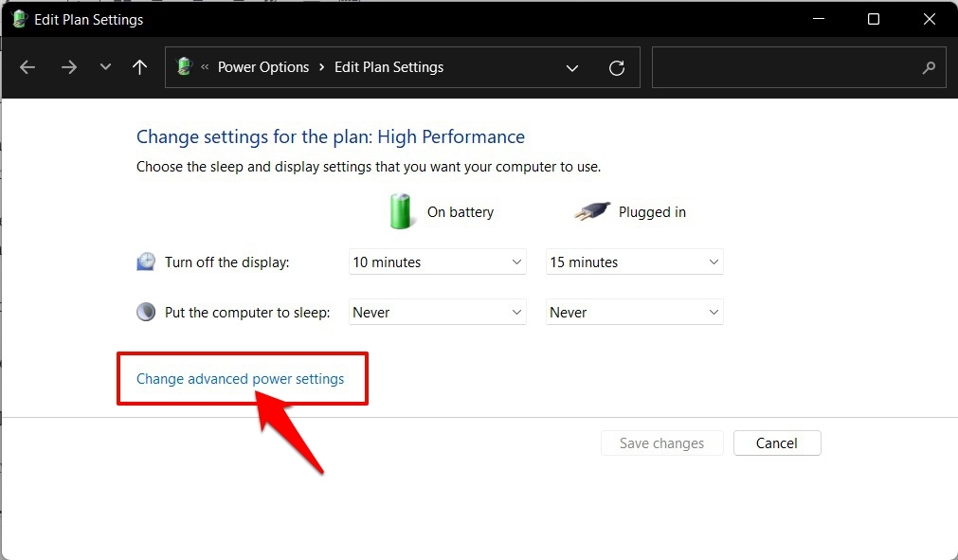Click the forward navigation arrow
958x560 pixels.
point(68,67)
